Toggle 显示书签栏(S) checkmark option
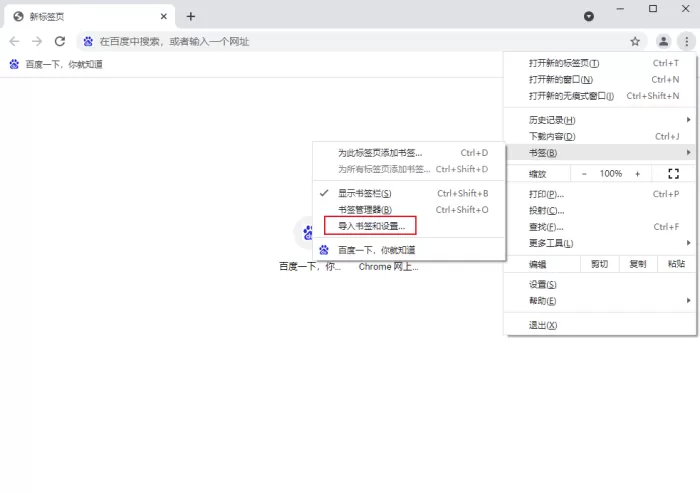Screen dimensions: 700x494 pyautogui.click(x=409, y=193)
